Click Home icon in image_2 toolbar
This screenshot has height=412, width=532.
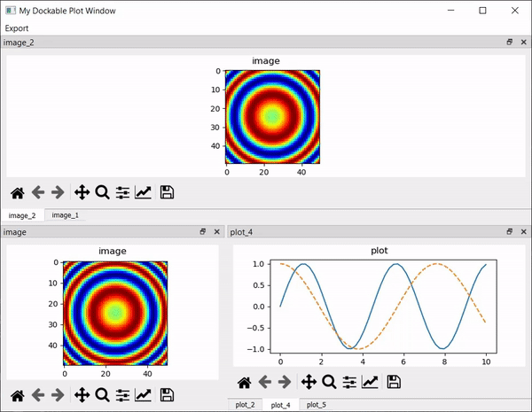[x=18, y=192]
